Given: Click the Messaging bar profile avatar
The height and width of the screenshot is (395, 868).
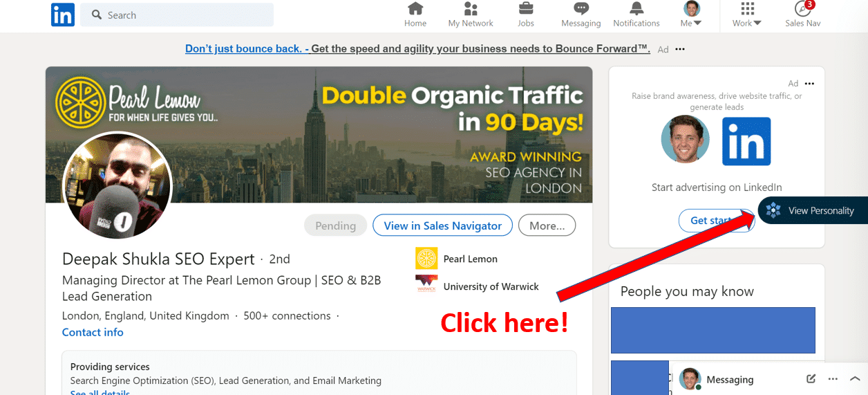Looking at the screenshot, I should click(x=690, y=378).
